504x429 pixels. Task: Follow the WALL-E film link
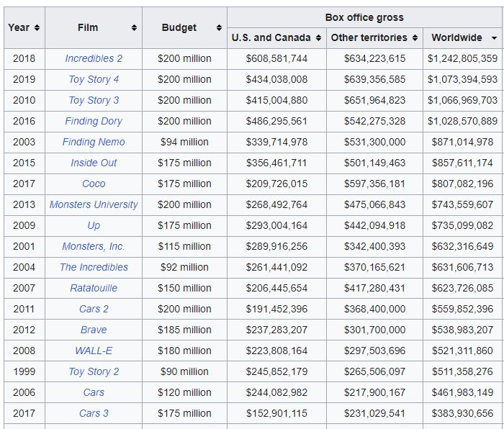coord(94,351)
